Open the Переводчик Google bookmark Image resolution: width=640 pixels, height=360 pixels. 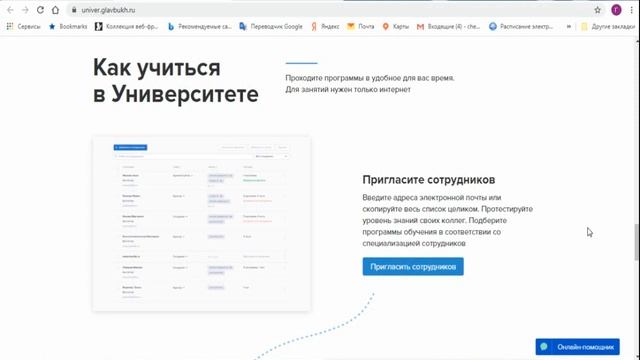(x=271, y=26)
